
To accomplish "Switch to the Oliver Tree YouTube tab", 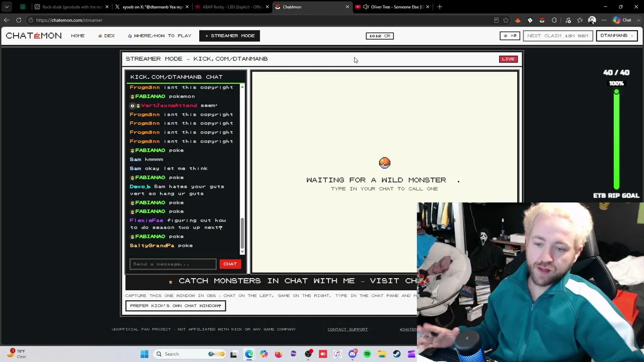I will (392, 7).
